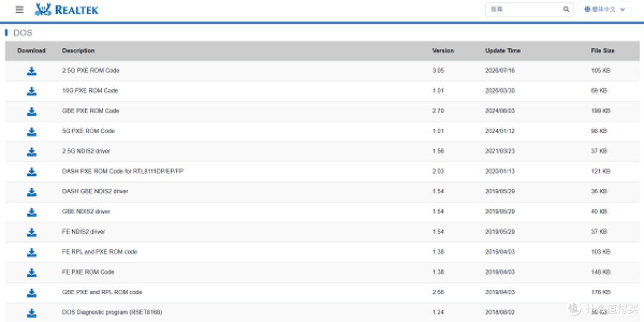Click version 2.03 cell
This screenshot has width=644, height=322.
coord(438,171)
